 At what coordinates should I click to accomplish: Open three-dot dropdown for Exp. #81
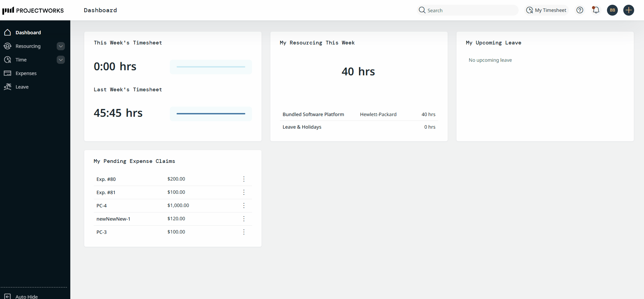[244, 192]
